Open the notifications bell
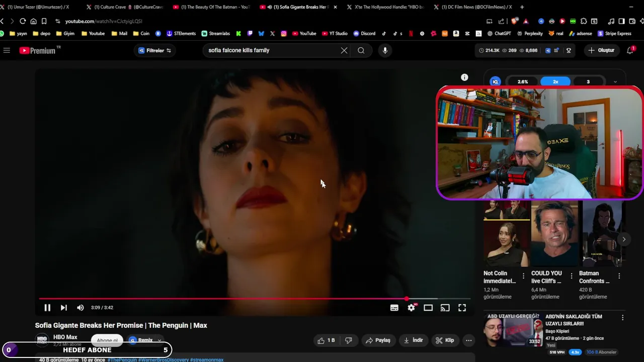Image resolution: width=644 pixels, height=362 pixels. pyautogui.click(x=630, y=50)
